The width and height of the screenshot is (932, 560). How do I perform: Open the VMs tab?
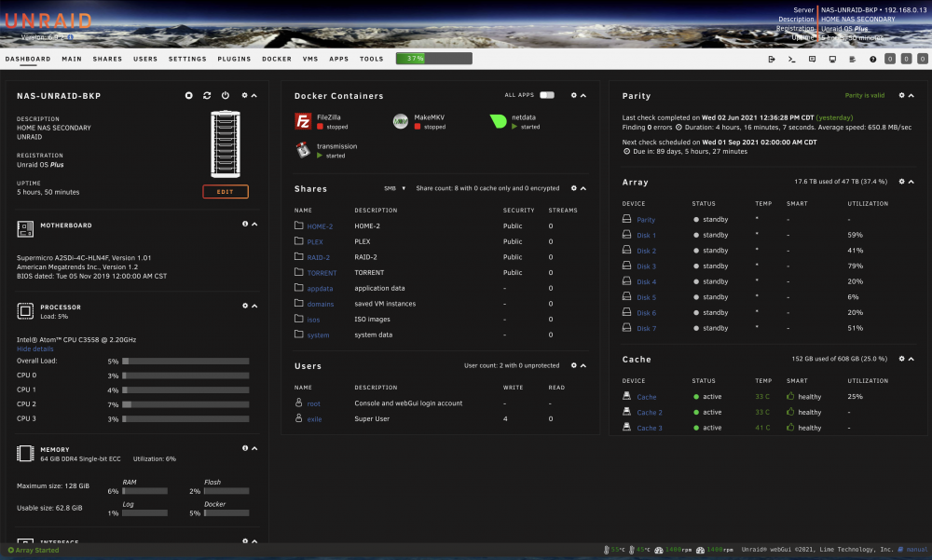click(x=310, y=59)
